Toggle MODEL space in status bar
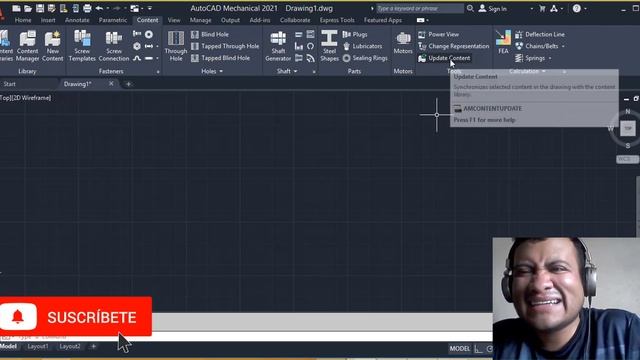The width and height of the screenshot is (640, 360). tap(460, 349)
